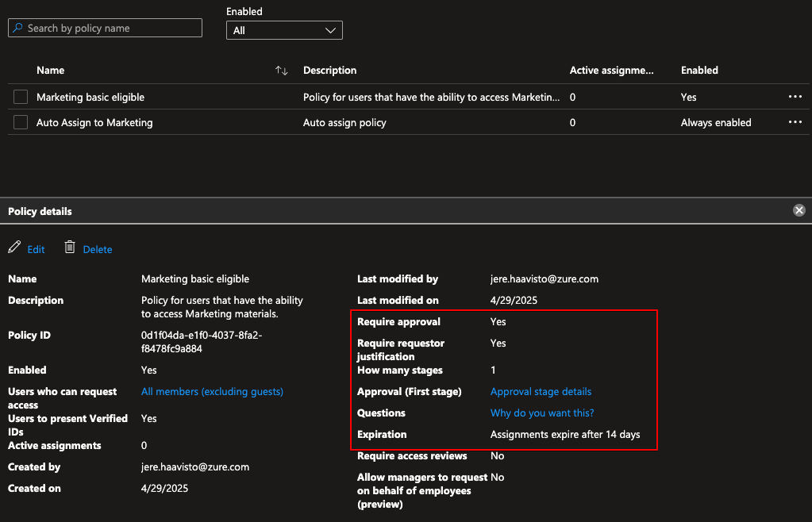Screen dimensions: 812x522
Task: Open the Marketing basic eligible policy row
Action: (x=90, y=97)
